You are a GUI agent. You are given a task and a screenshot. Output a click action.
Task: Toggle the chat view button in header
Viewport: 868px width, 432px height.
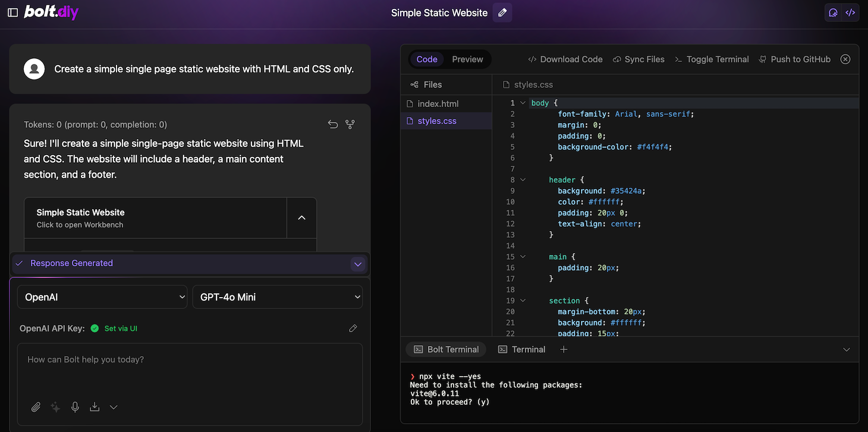click(833, 12)
